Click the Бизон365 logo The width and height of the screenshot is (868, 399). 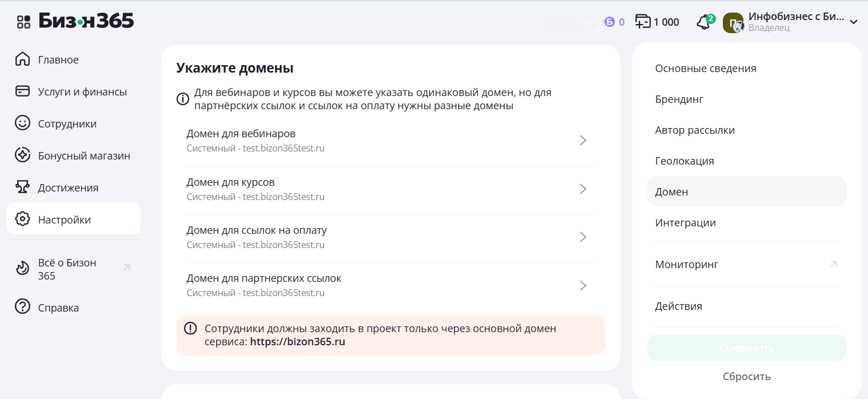(86, 22)
